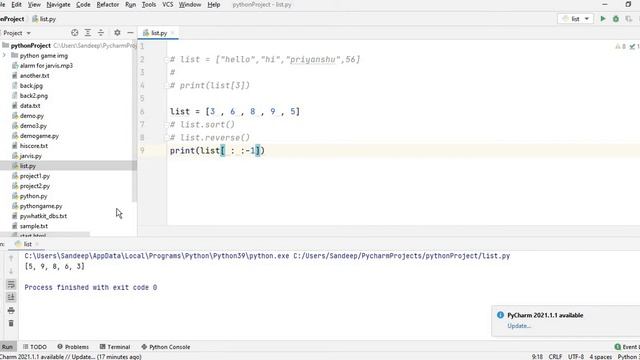Open demo3.py in project tree

pyautogui.click(x=33, y=126)
